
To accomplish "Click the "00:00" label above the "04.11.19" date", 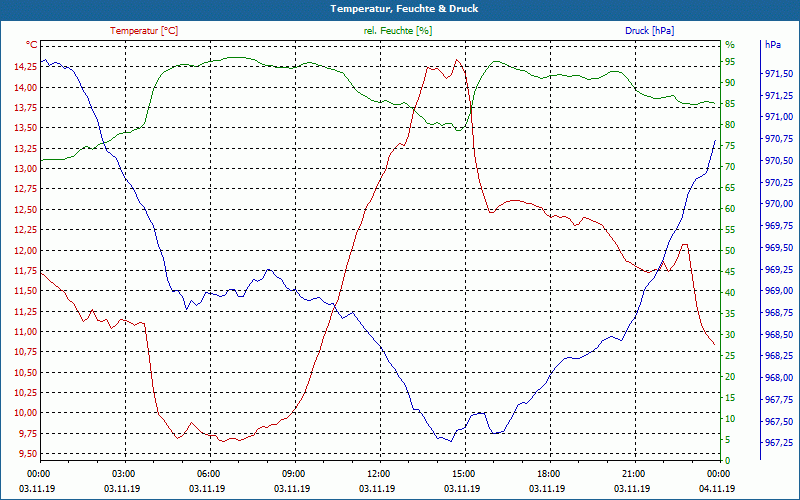I will pyautogui.click(x=717, y=474).
